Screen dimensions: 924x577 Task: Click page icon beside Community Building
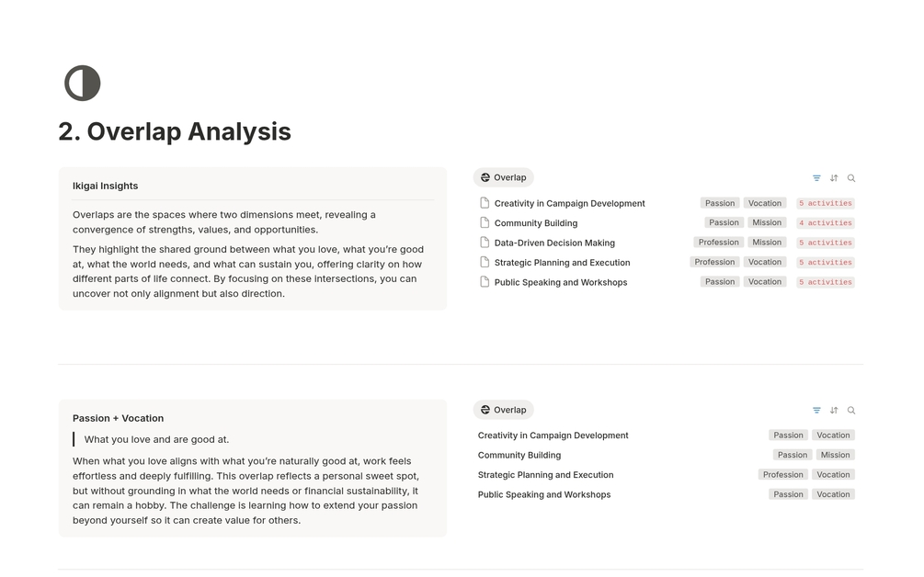[485, 222]
